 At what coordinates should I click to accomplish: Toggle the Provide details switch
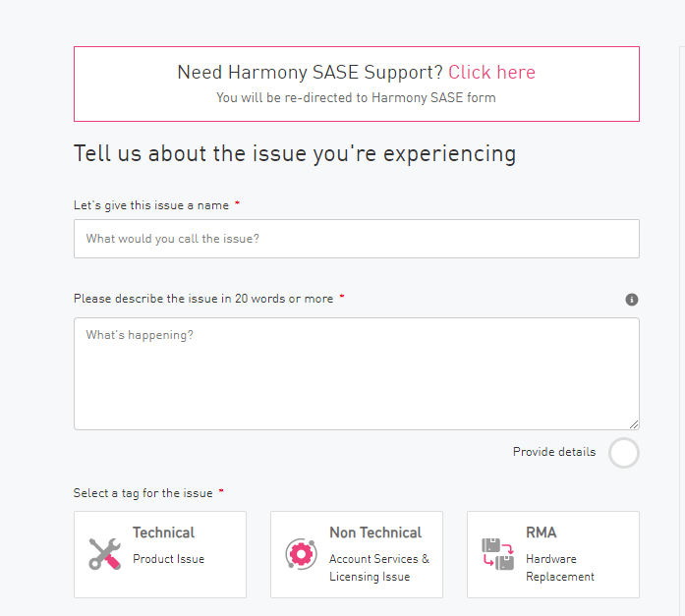click(623, 453)
